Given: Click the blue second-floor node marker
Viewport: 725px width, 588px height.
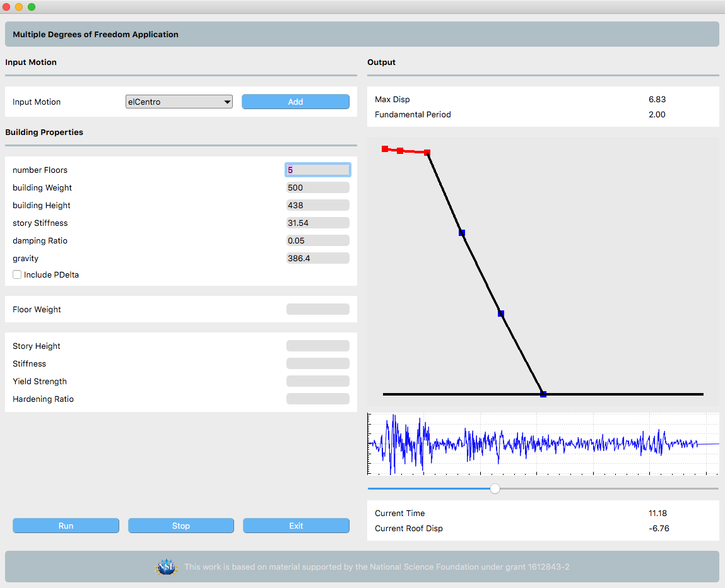Looking at the screenshot, I should 500,314.
